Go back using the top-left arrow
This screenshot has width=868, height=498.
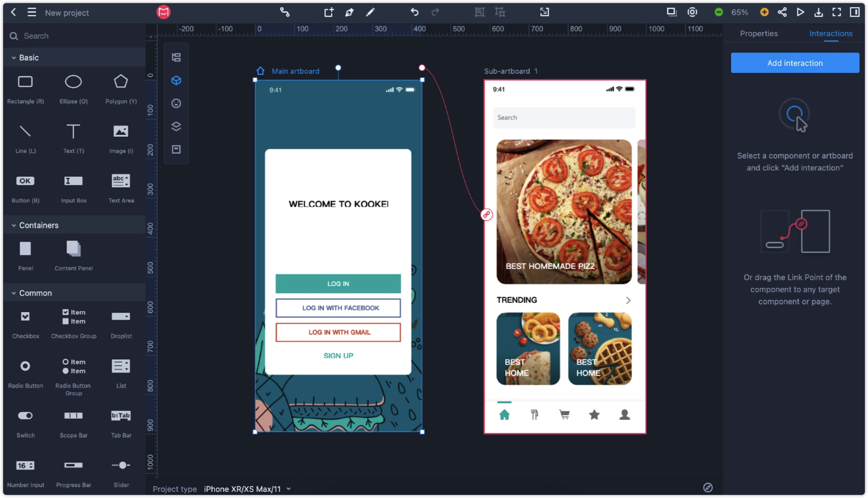(x=13, y=12)
